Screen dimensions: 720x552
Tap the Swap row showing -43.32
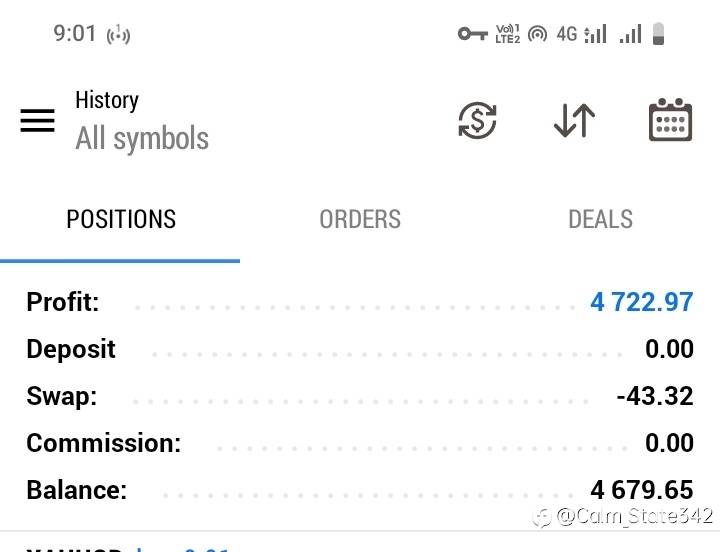point(360,396)
